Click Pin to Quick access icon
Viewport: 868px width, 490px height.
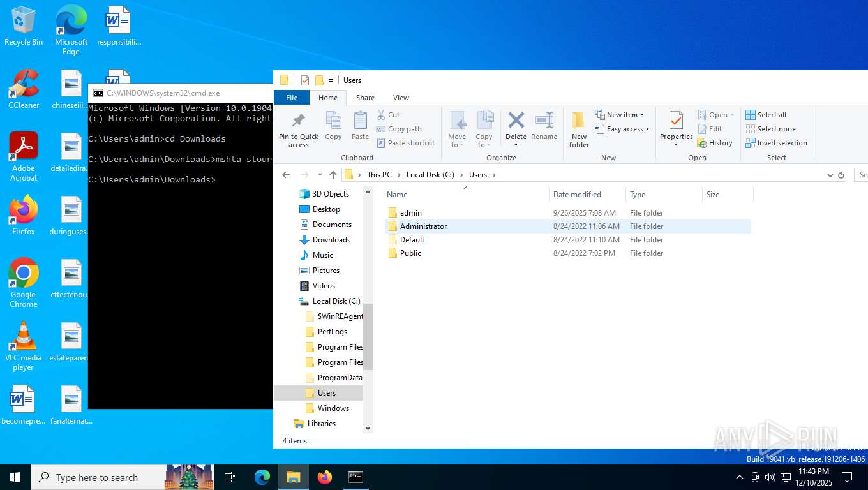pyautogui.click(x=298, y=120)
